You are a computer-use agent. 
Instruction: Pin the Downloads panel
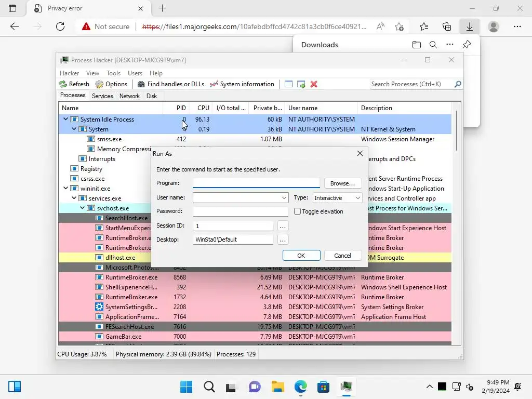pos(467,45)
